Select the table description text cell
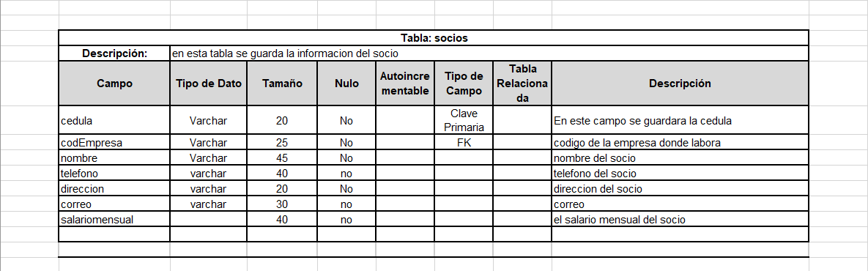The image size is (868, 271). (x=489, y=53)
